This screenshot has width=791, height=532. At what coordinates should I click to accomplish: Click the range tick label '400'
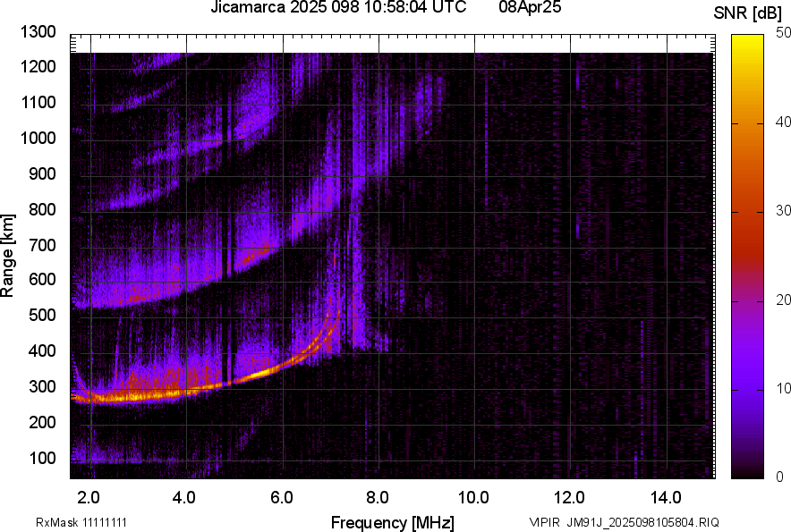(42, 351)
